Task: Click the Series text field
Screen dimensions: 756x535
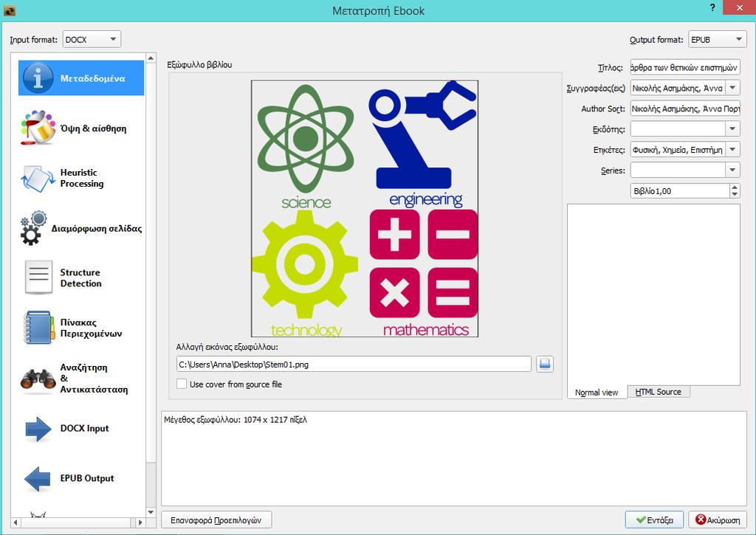Action: coord(678,170)
